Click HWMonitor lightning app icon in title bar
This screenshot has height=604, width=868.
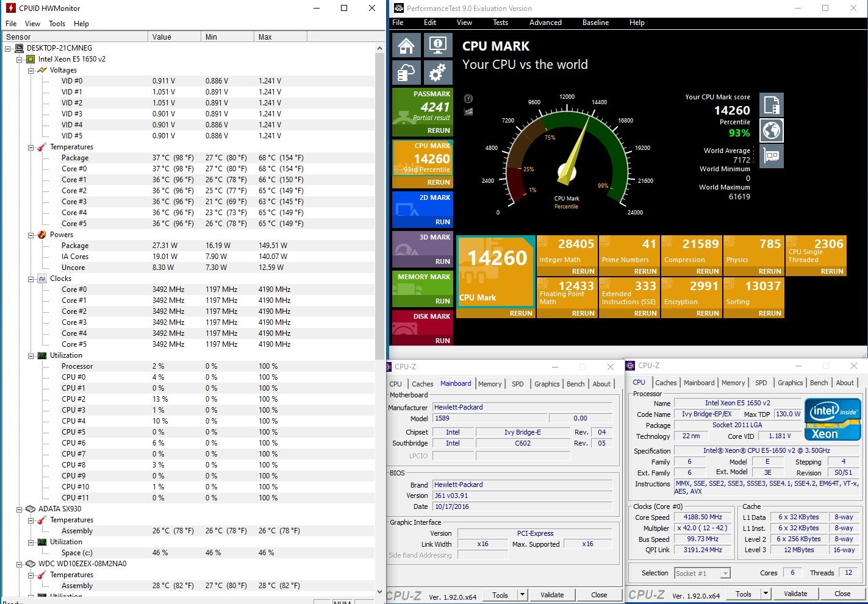coord(10,8)
